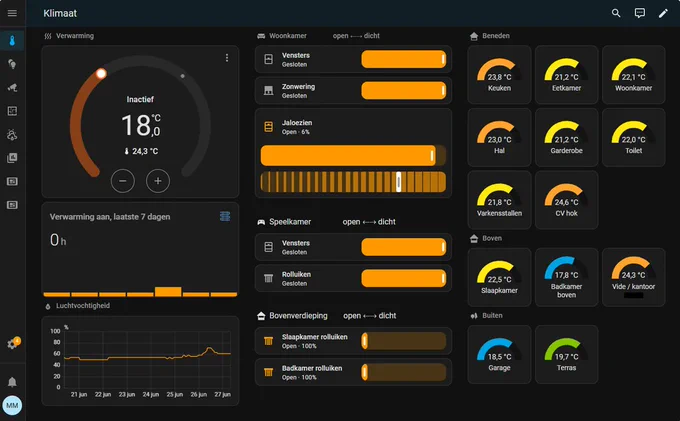The width and height of the screenshot is (680, 421).
Task: Click the Rolluiken shutter icon
Action: pyautogui.click(x=269, y=278)
